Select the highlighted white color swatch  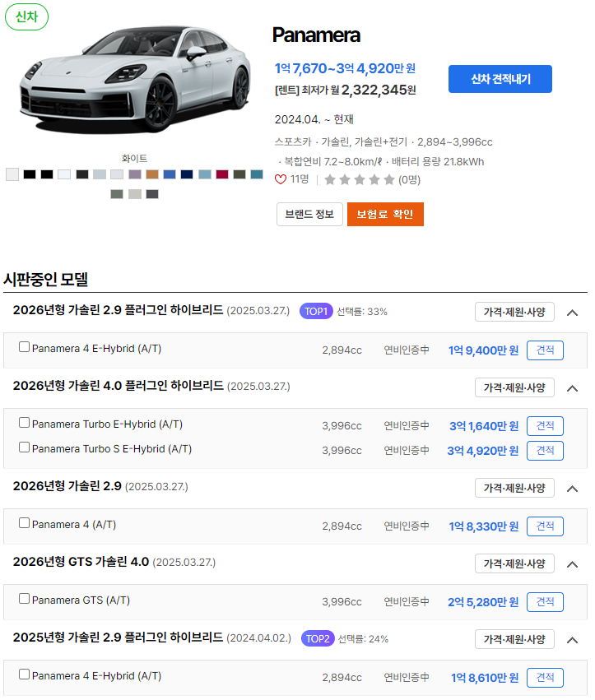12,174
